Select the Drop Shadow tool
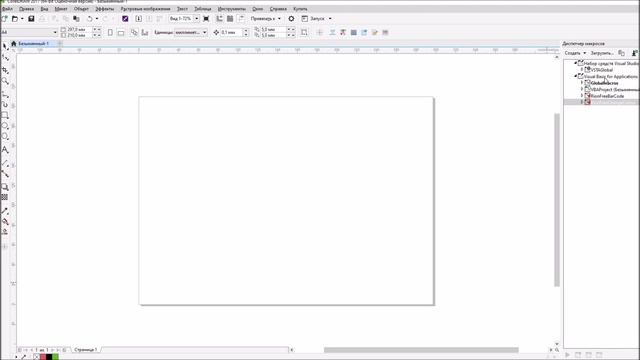This screenshot has height=360, width=640. pyautogui.click(x=5, y=187)
